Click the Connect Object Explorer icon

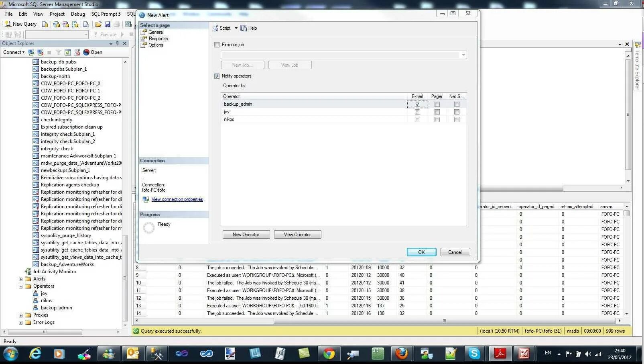click(31, 52)
